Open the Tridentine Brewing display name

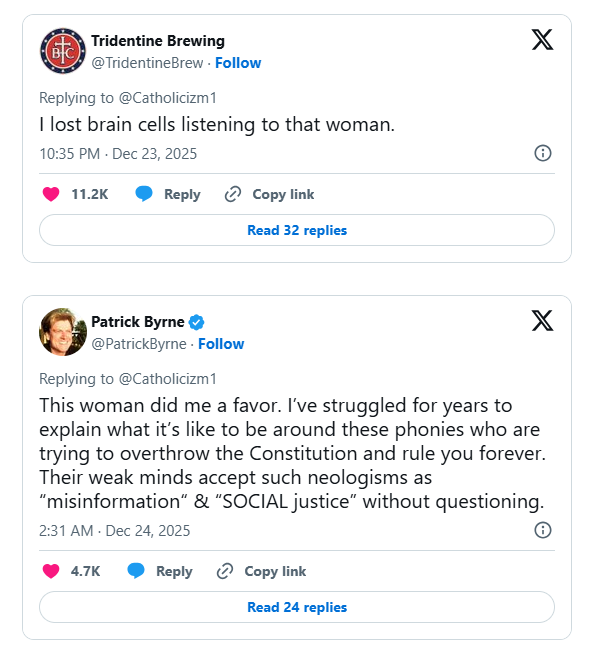pos(158,41)
